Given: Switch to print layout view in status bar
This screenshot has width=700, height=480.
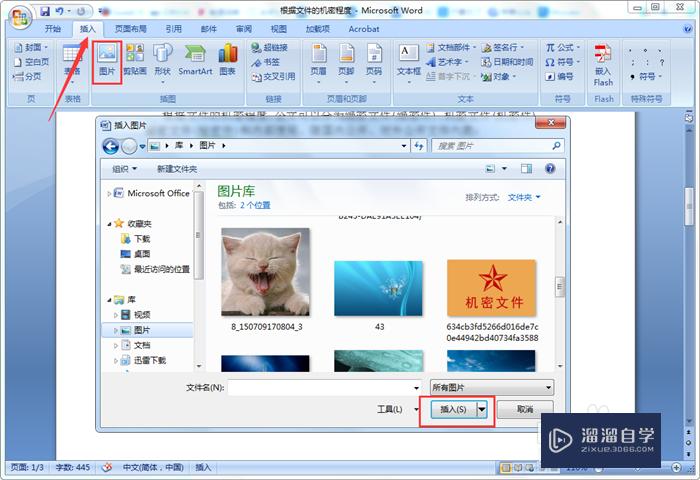Looking at the screenshot, I should pos(506,468).
